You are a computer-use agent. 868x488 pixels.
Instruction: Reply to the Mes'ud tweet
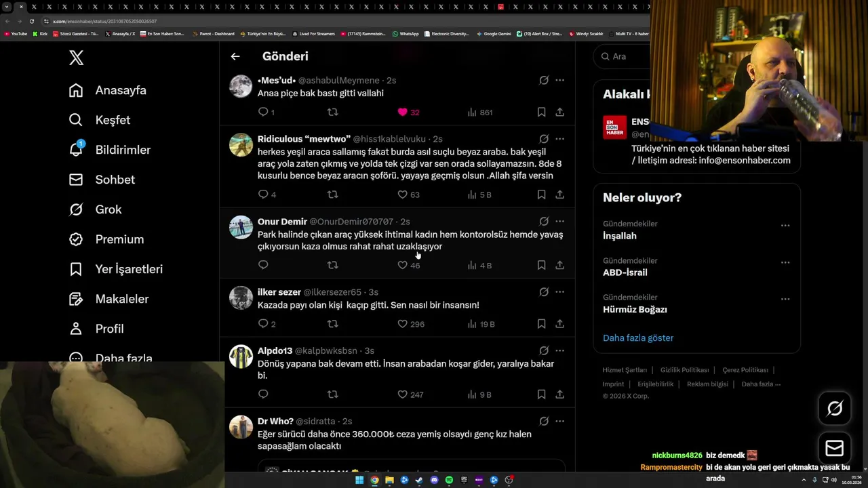point(263,112)
